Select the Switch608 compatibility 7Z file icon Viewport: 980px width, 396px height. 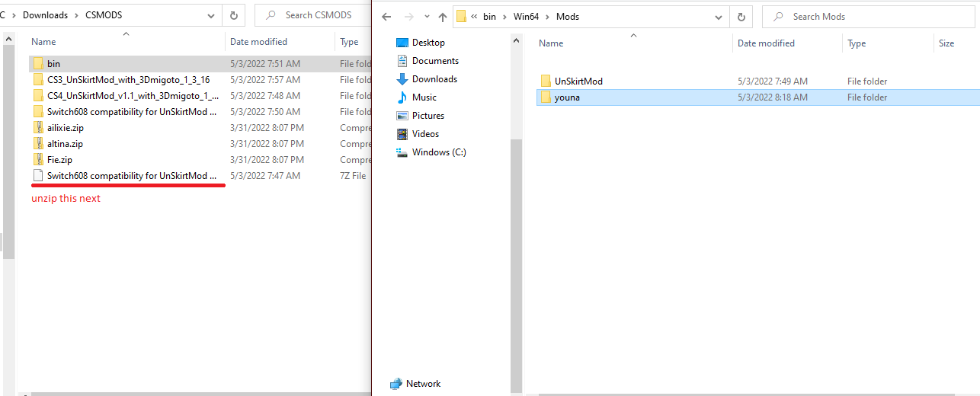point(38,175)
